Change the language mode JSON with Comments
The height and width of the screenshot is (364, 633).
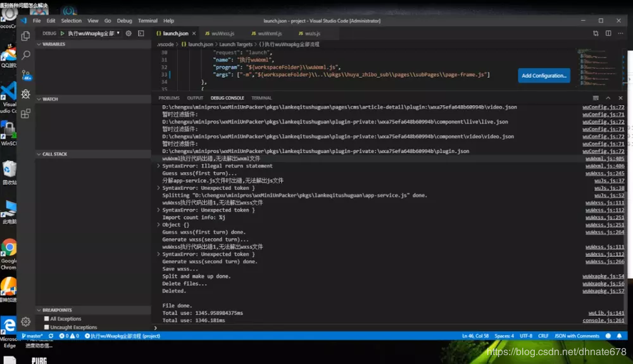coord(577,336)
